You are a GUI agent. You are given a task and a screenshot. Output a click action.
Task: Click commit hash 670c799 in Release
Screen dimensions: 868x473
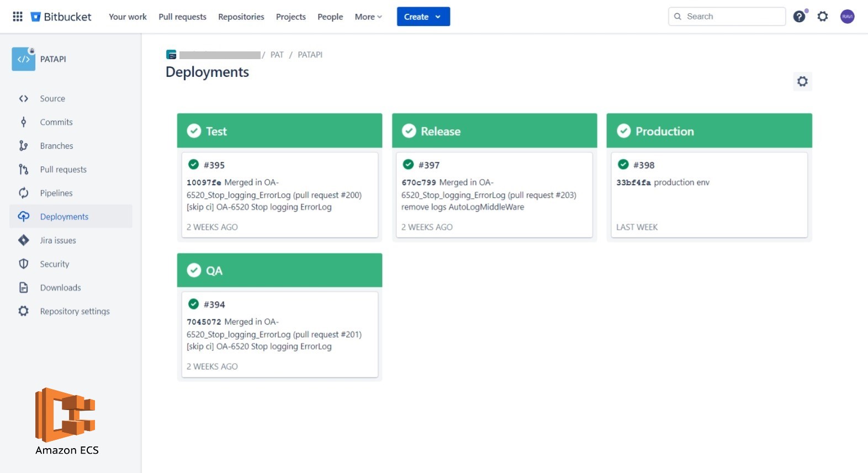point(419,182)
